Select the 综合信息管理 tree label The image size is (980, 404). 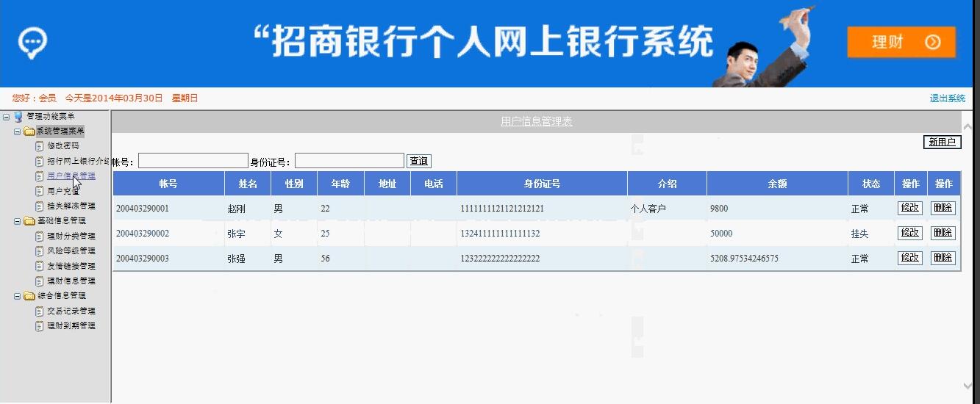pos(61,296)
